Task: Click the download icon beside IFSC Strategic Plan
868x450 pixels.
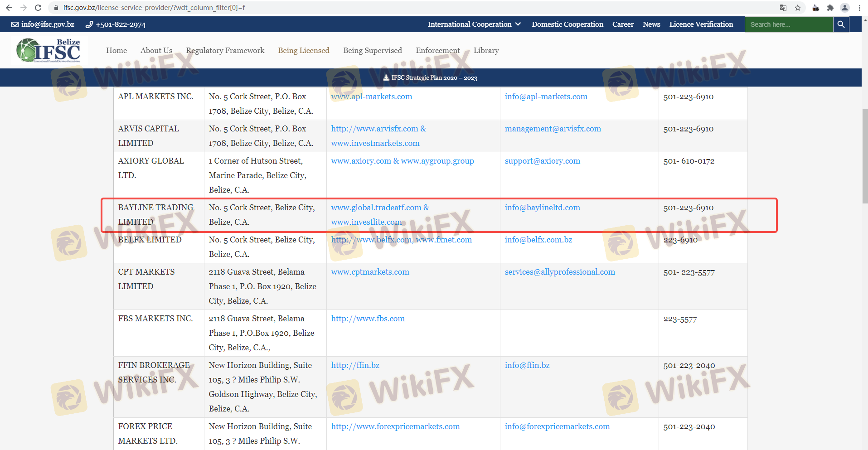Action: click(x=386, y=78)
